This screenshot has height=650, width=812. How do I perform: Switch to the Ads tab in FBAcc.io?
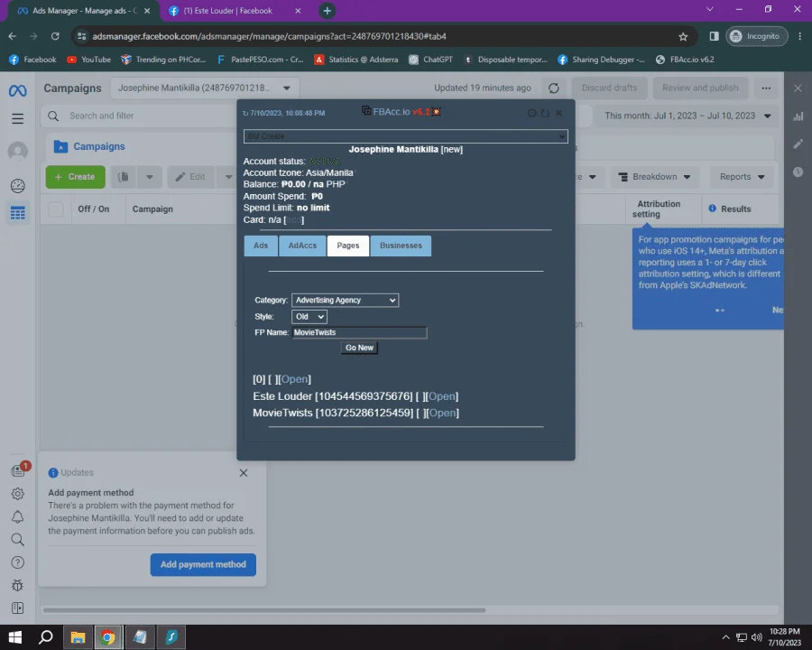coord(261,246)
